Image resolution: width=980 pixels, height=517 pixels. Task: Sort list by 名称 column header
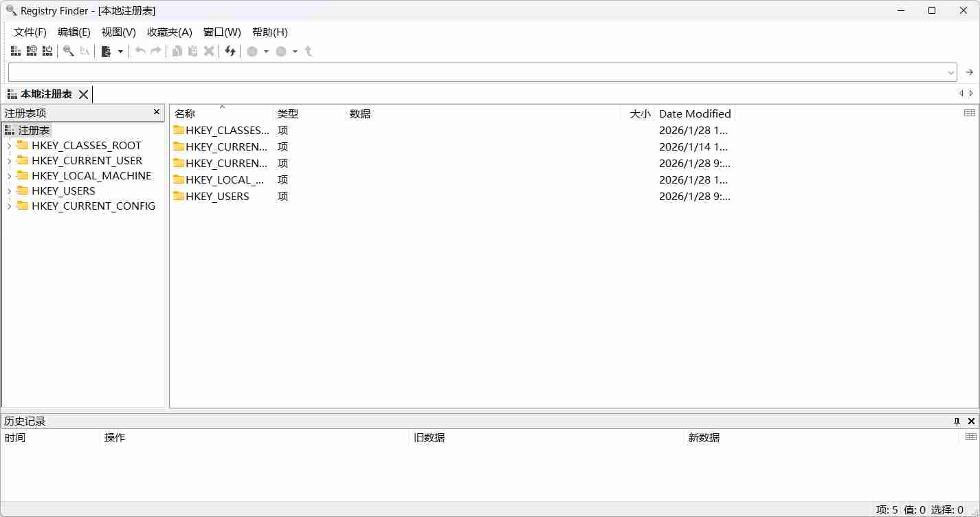185,114
